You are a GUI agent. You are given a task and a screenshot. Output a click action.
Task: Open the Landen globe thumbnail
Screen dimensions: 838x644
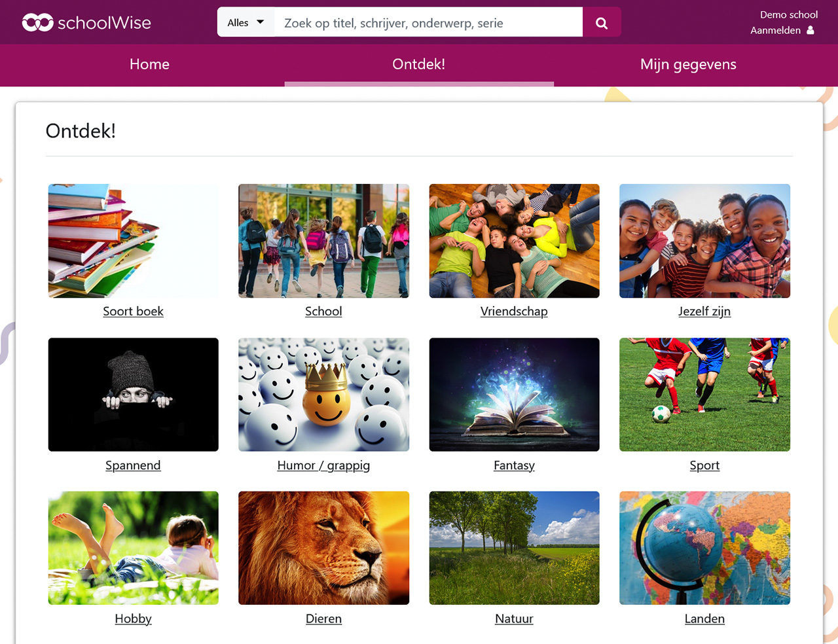(704, 548)
